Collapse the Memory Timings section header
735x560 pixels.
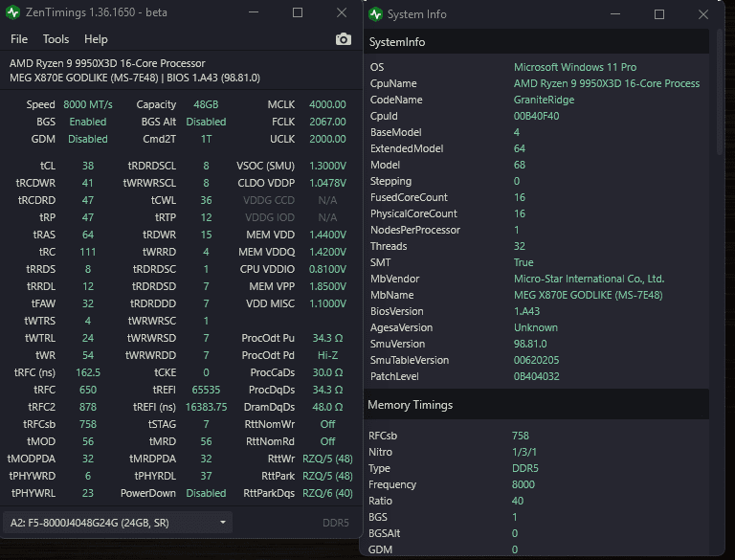411,405
